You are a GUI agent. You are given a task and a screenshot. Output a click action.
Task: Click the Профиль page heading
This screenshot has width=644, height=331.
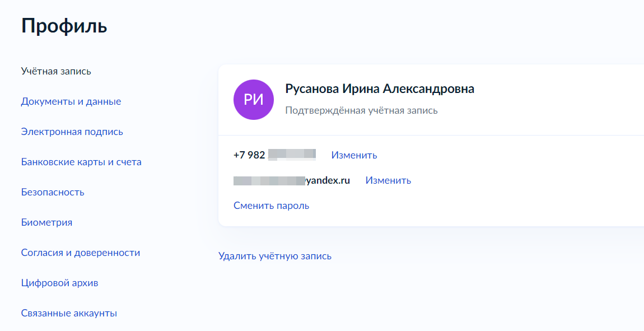(x=63, y=25)
